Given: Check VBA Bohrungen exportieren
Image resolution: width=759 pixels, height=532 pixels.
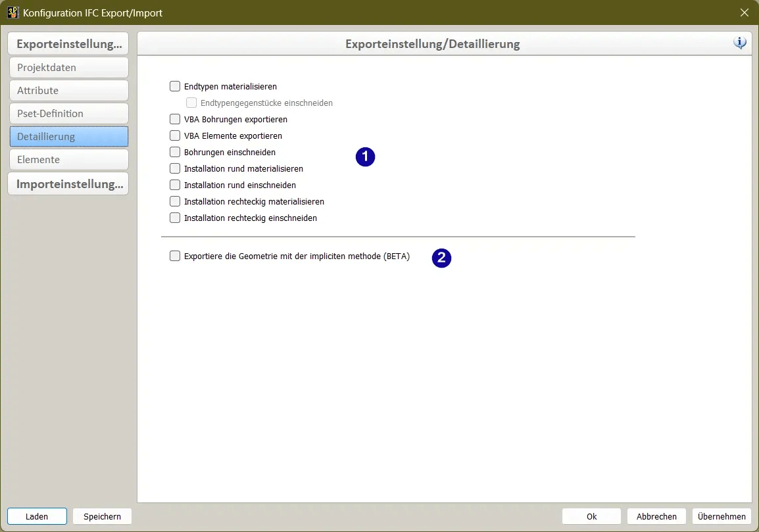Looking at the screenshot, I should point(175,119).
